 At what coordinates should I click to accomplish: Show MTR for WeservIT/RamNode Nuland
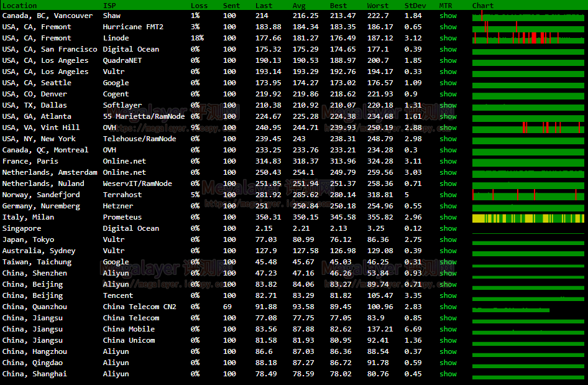click(448, 183)
